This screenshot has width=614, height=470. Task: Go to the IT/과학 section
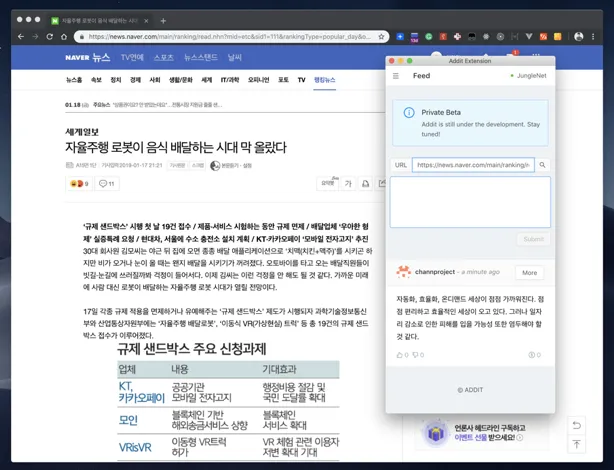[x=230, y=80]
